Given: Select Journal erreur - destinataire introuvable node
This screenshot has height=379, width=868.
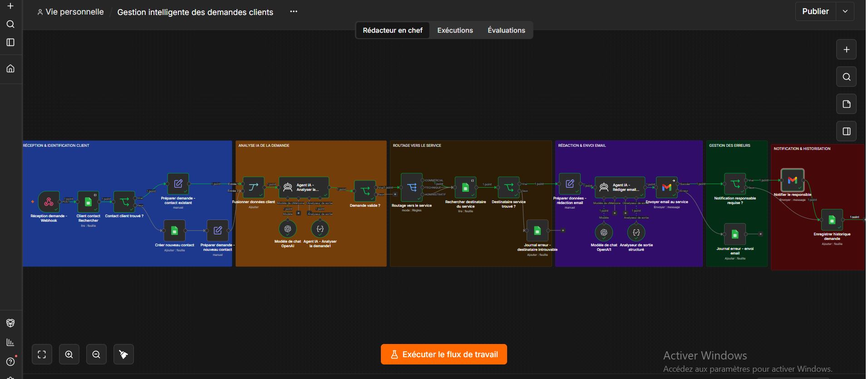Looking at the screenshot, I should click(537, 230).
